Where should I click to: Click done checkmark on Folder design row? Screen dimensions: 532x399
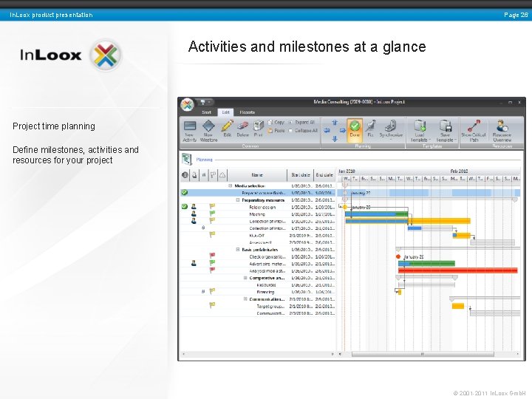pos(185,207)
